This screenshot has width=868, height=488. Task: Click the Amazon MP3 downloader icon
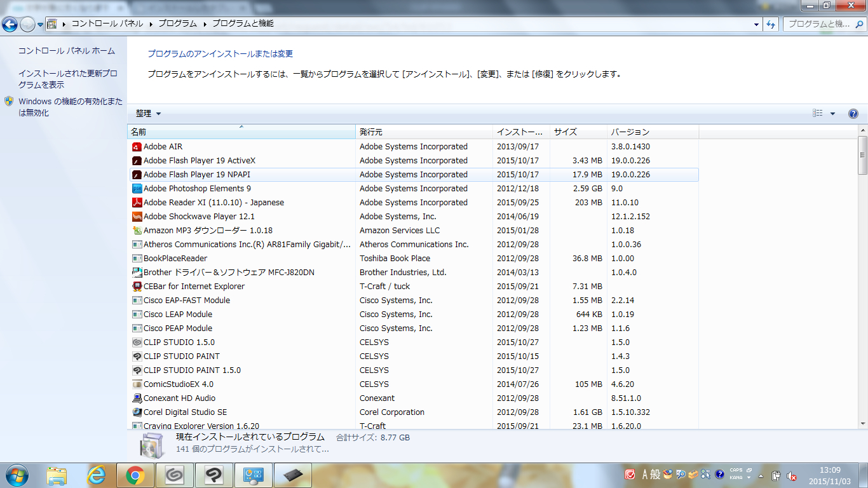(137, 231)
